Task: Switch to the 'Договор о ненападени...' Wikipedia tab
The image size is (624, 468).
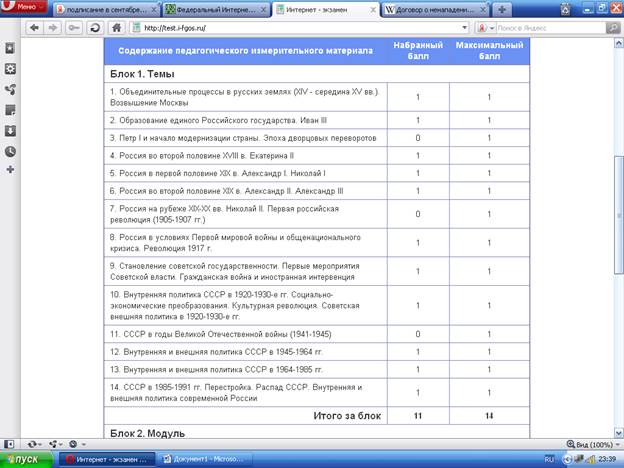Action: [x=435, y=10]
